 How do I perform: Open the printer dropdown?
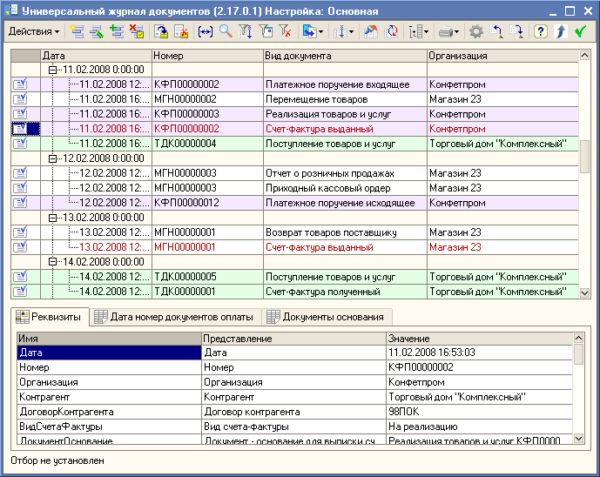pos(448,32)
